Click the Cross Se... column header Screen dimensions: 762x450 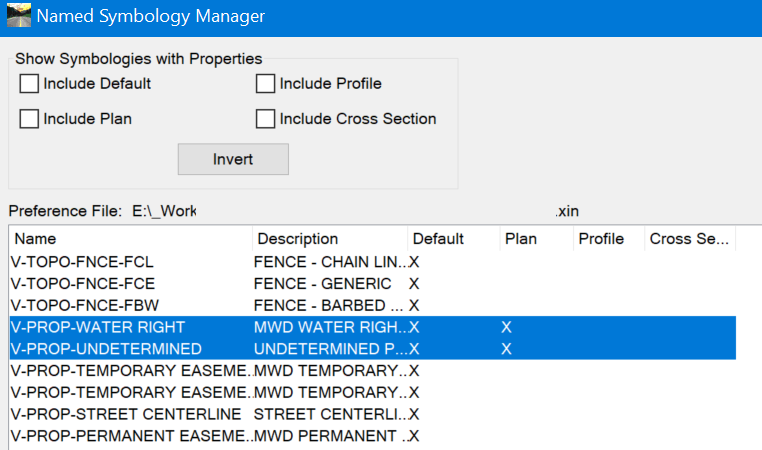[690, 239]
